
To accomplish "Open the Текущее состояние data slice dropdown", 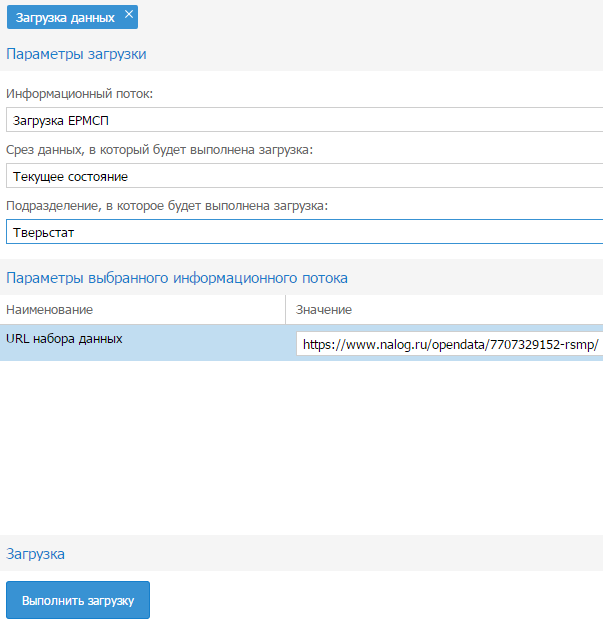I will coord(304,176).
